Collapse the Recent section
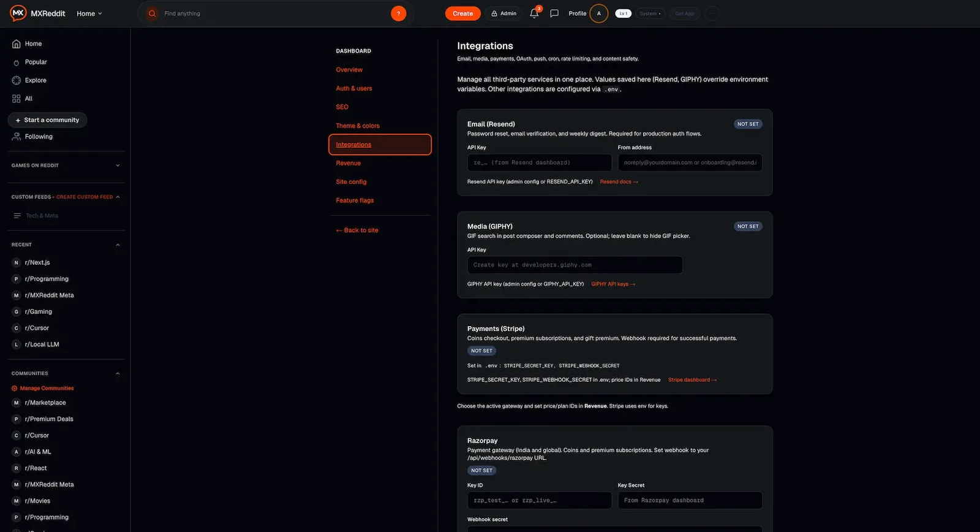 pyautogui.click(x=118, y=245)
